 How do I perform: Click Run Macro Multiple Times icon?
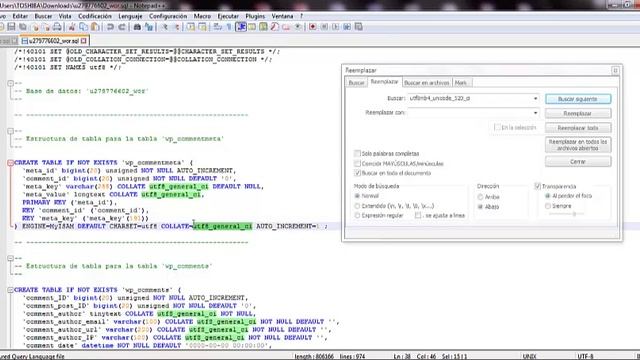click(347, 27)
